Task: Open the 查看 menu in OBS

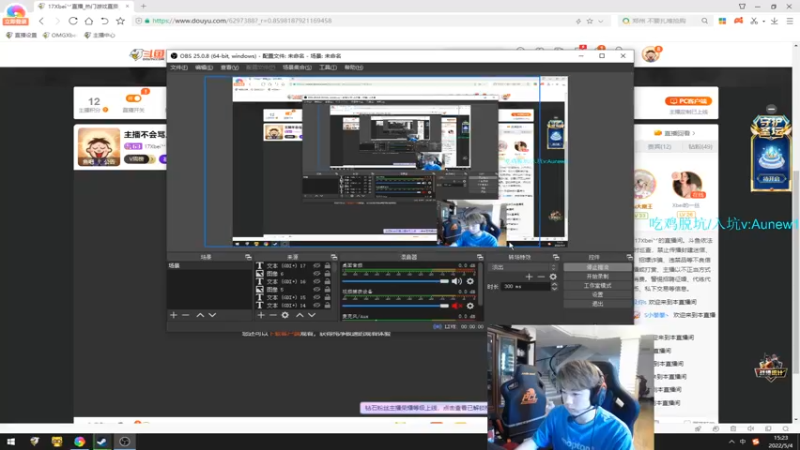Action: click(229, 67)
